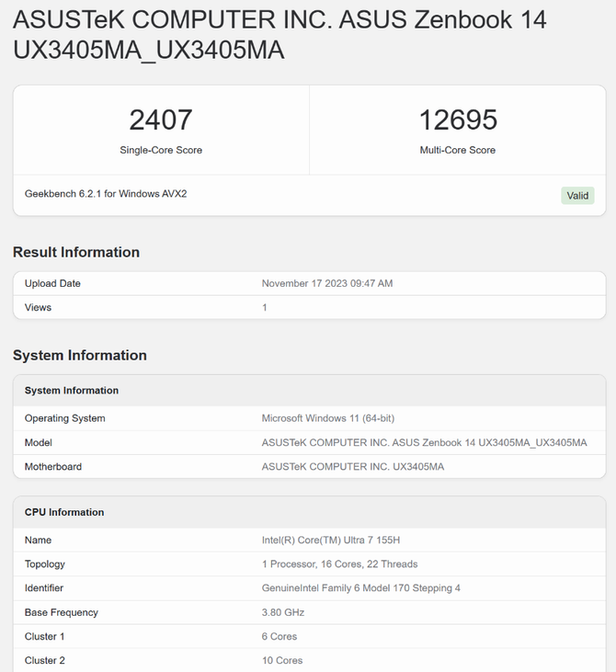Click the Upload Date label
616x672 pixels.
click(52, 283)
